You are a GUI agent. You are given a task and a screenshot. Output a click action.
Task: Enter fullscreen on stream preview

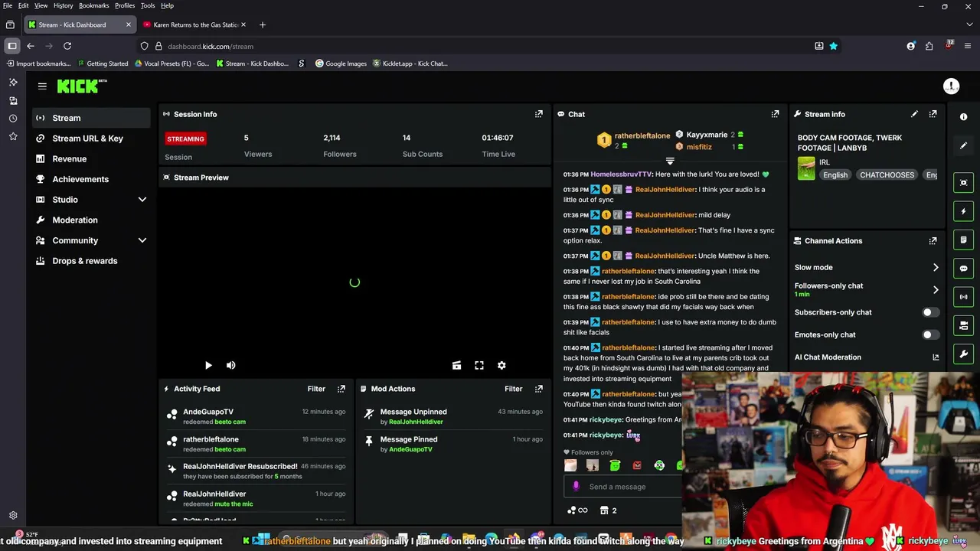(479, 366)
